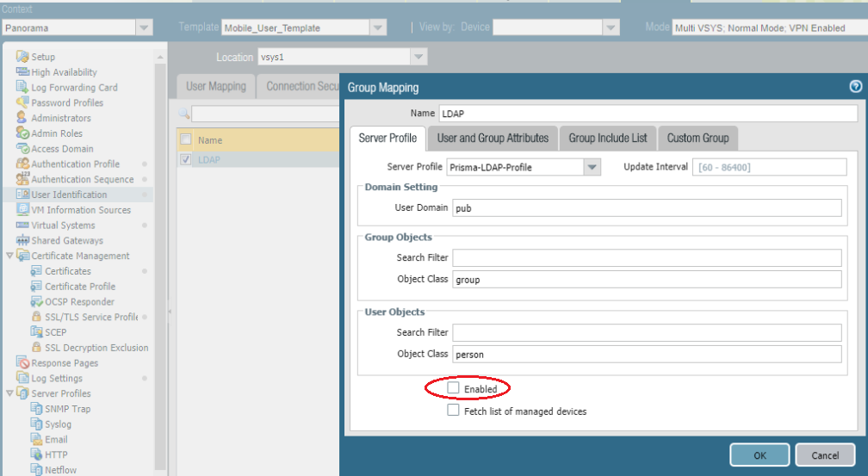Click the Cancel button
The height and width of the screenshot is (476, 868).
(x=824, y=454)
